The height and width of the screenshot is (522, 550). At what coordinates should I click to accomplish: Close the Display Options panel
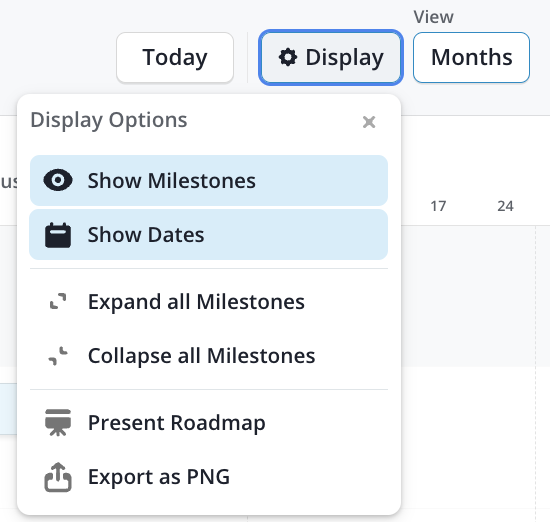[x=369, y=122]
